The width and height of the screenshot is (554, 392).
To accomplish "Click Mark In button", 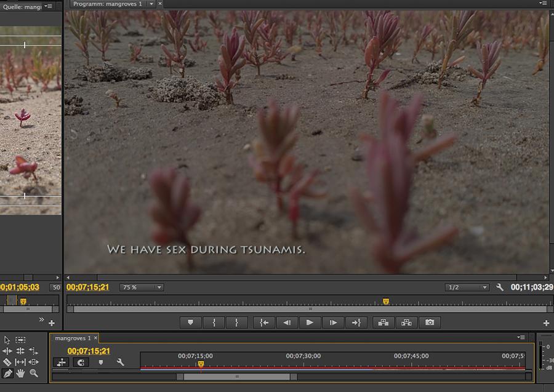I will pyautogui.click(x=214, y=322).
